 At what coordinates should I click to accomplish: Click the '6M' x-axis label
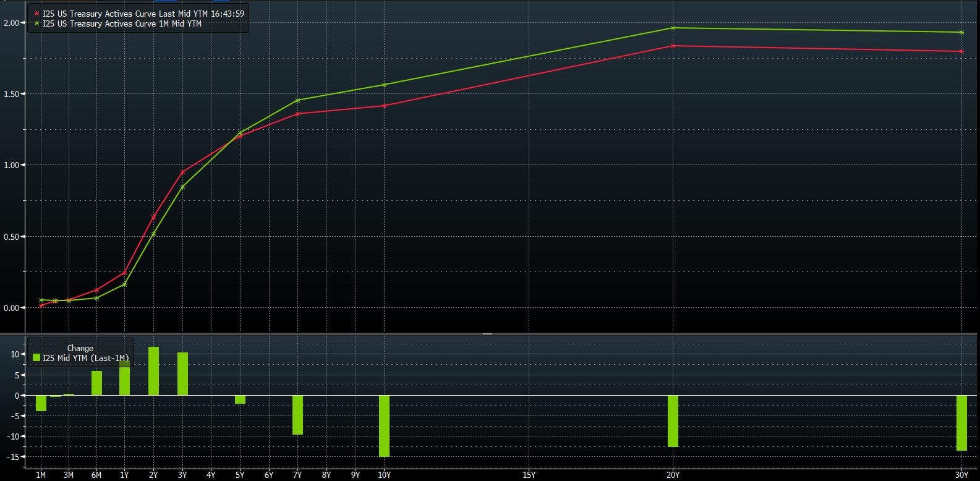(96, 475)
